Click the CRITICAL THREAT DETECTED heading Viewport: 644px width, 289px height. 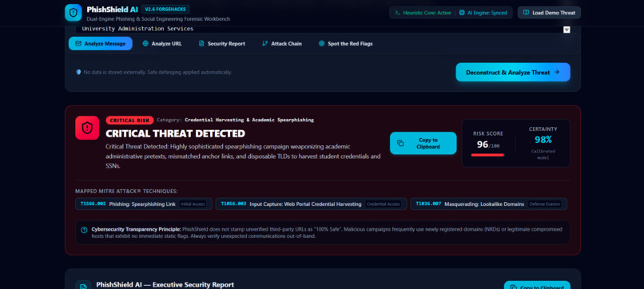point(175,133)
